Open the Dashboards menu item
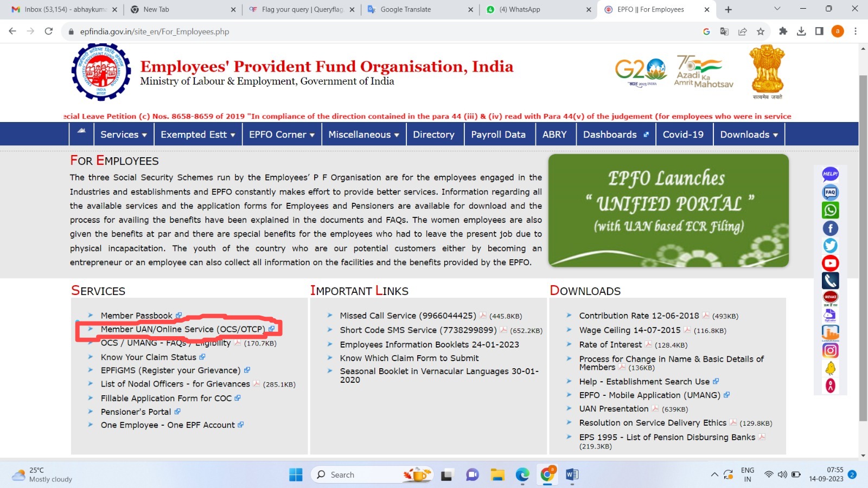 point(616,134)
